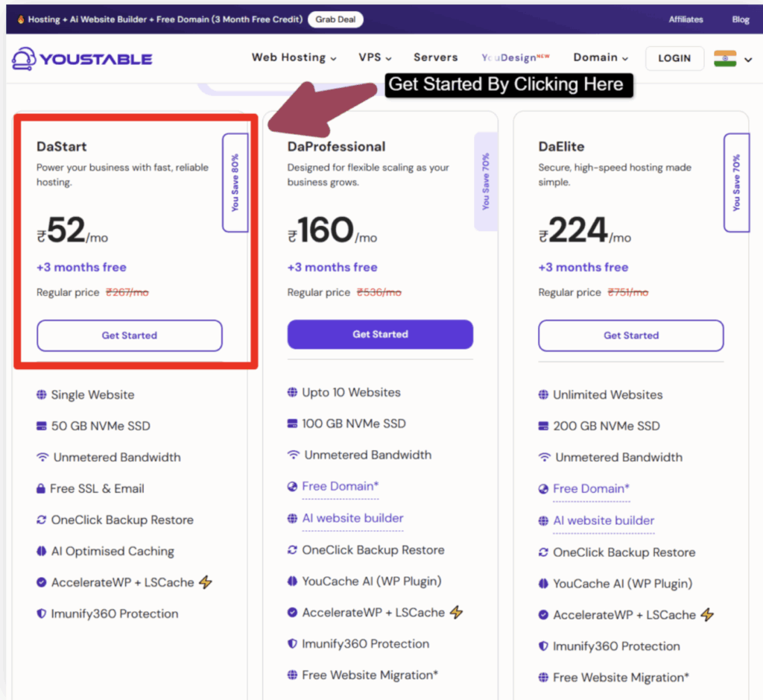Click shield icon beside DaElite Imunify360 Protection

point(543,646)
